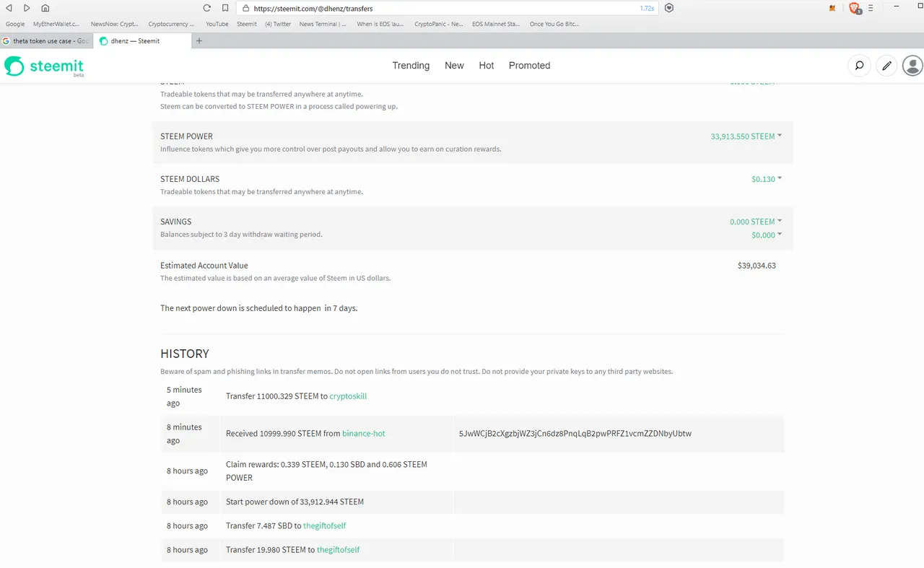Open thegiftofself link in 19.980 STEEM row
Screen dimensions: 924x568
[338, 550]
